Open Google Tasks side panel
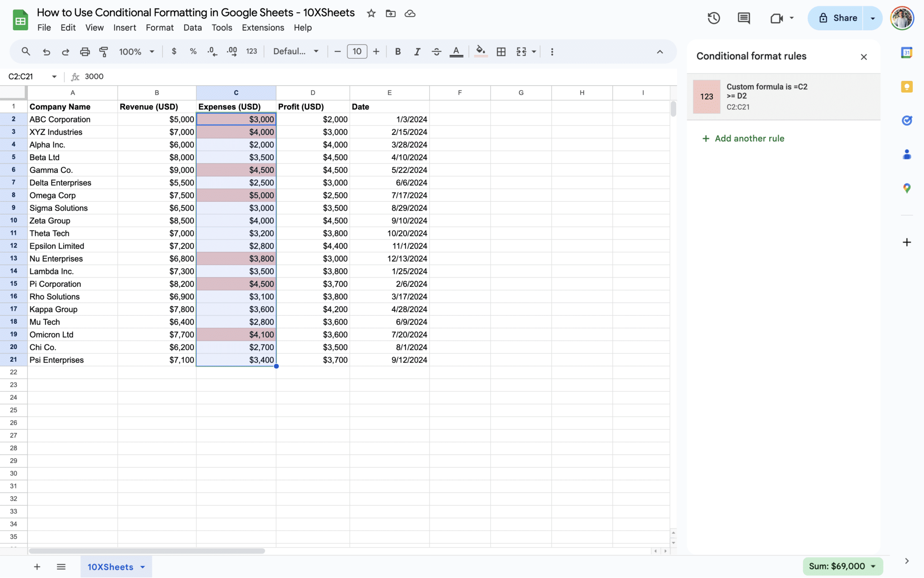 907,121
